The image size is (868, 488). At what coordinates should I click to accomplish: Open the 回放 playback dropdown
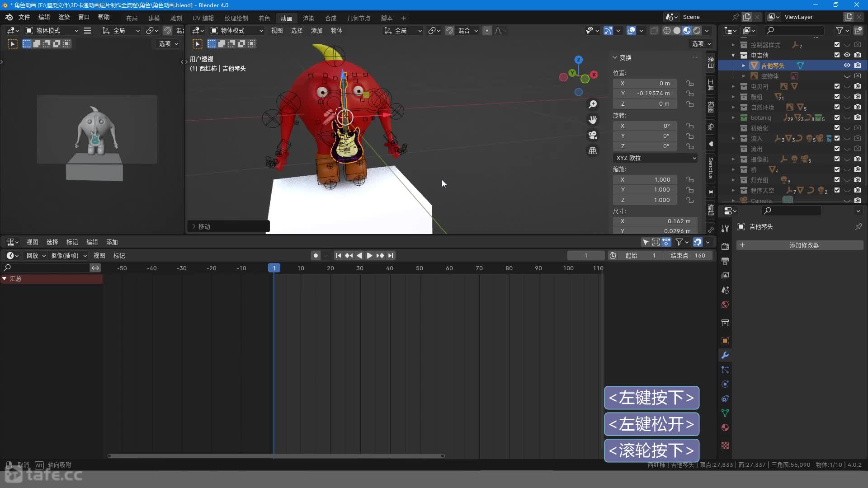pyautogui.click(x=36, y=256)
